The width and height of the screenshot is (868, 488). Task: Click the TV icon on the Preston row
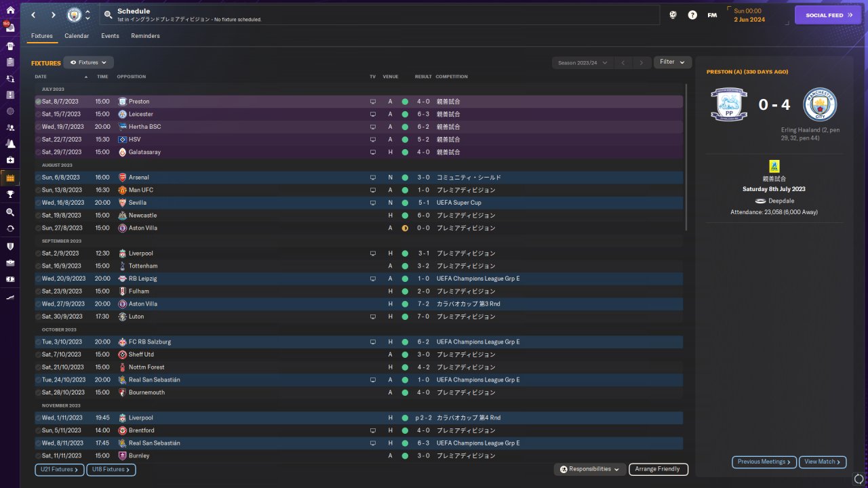[372, 102]
